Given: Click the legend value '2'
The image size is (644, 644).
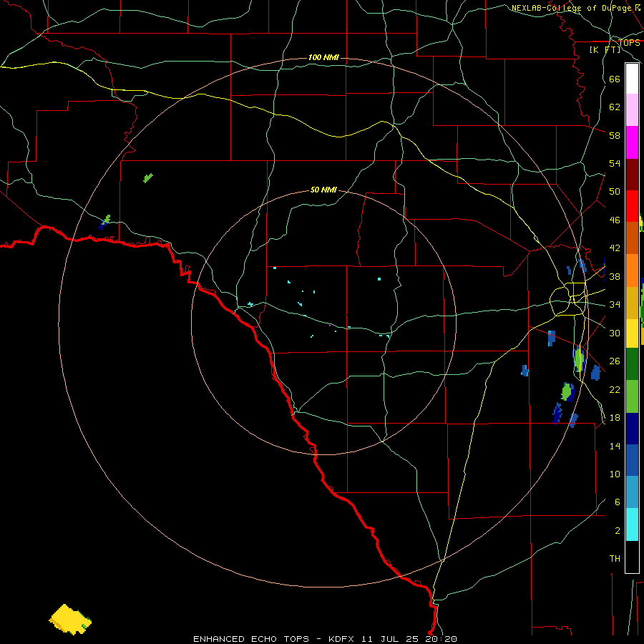Looking at the screenshot, I should 617,531.
